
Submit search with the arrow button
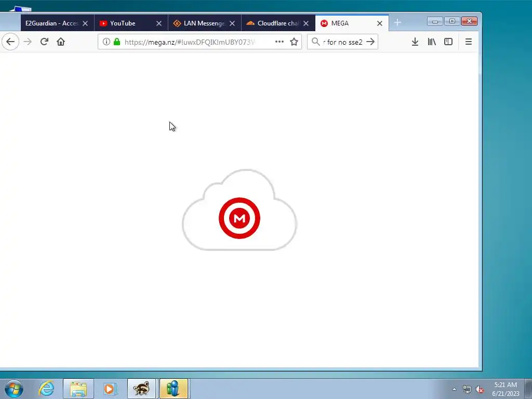click(370, 42)
